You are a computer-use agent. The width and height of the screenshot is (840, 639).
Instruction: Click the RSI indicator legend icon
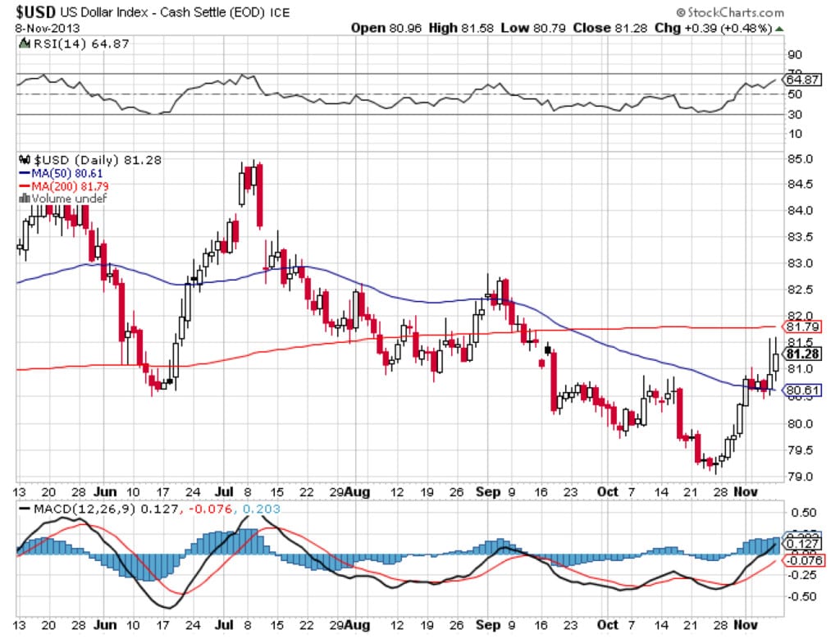24,43
